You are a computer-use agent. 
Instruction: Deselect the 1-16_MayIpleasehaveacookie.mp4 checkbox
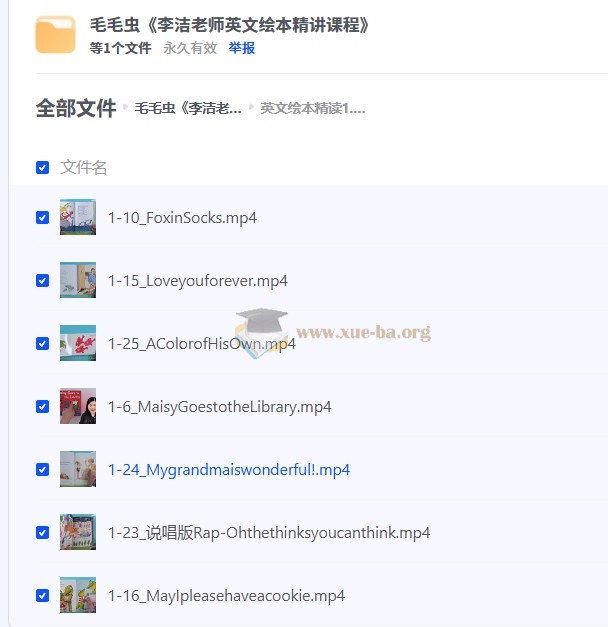point(42,596)
